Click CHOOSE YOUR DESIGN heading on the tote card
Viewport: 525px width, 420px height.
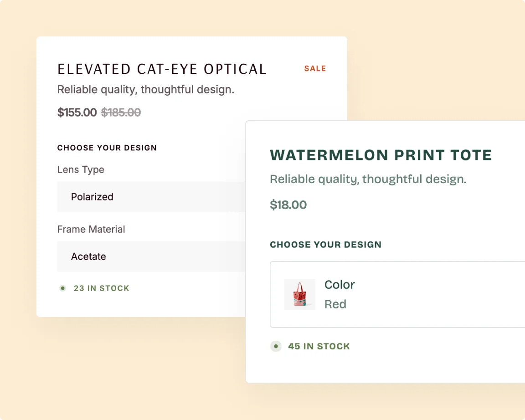[325, 244]
